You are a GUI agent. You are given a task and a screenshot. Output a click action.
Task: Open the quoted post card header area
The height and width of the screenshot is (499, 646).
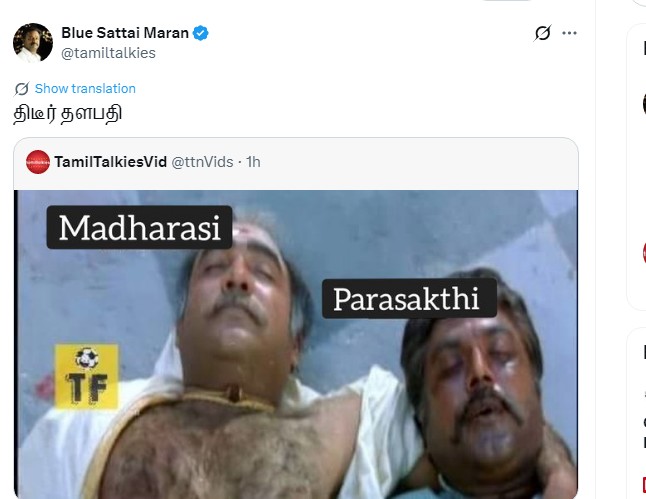coord(296,164)
